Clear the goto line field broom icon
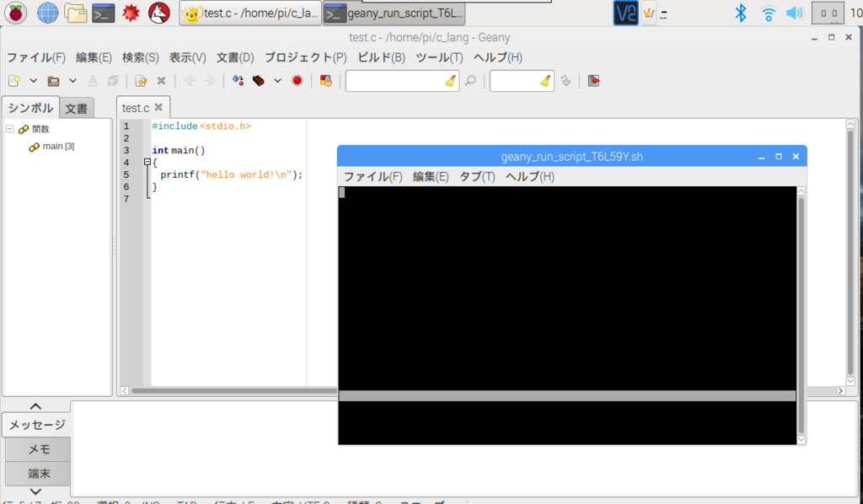 (545, 81)
